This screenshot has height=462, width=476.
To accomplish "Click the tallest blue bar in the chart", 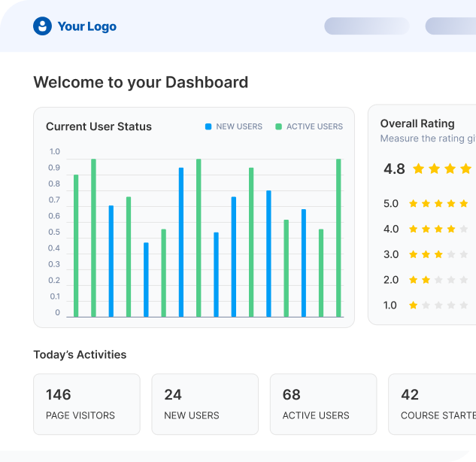I will click(x=181, y=242).
